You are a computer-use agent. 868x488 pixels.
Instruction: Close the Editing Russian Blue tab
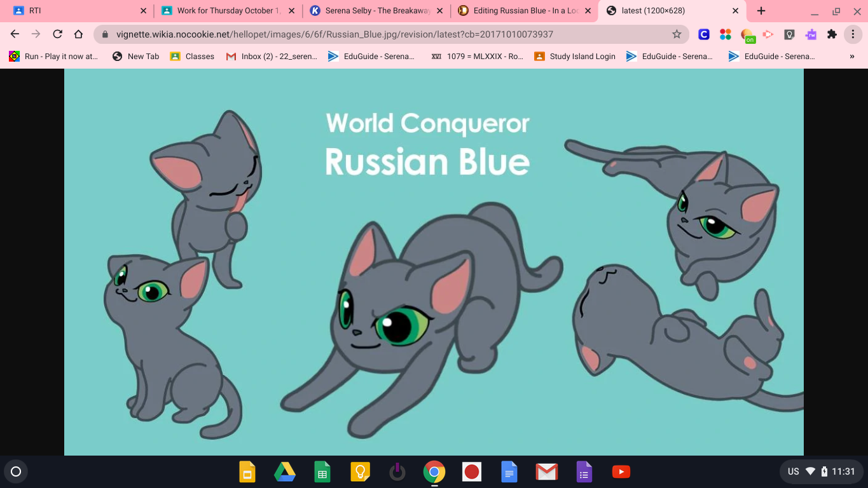pos(588,11)
